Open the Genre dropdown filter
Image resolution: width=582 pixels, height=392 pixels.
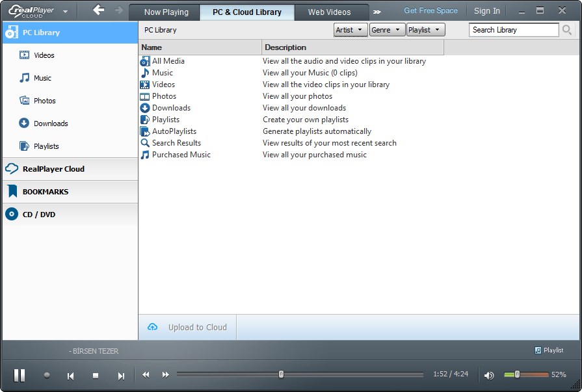click(387, 30)
